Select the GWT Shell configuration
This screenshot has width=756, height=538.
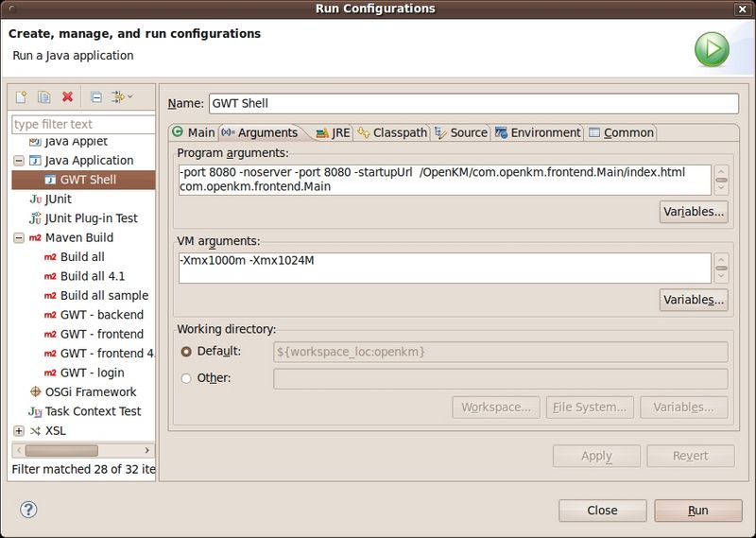(x=83, y=180)
